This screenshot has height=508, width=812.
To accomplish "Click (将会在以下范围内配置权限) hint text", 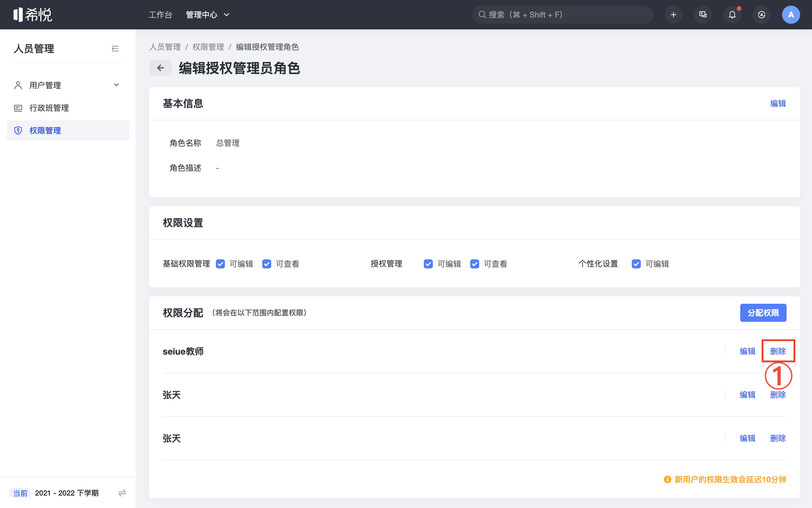I will pyautogui.click(x=259, y=313).
